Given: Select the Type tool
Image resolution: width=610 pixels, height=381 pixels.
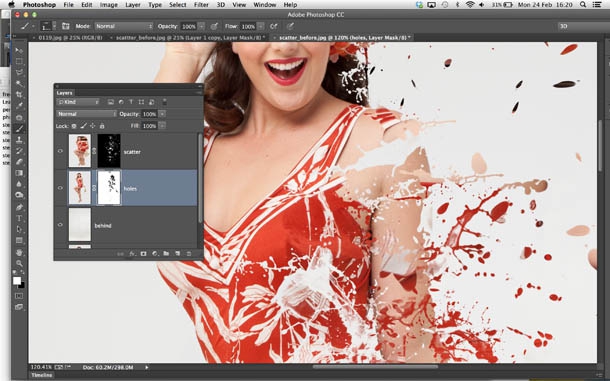Looking at the screenshot, I should point(19,218).
